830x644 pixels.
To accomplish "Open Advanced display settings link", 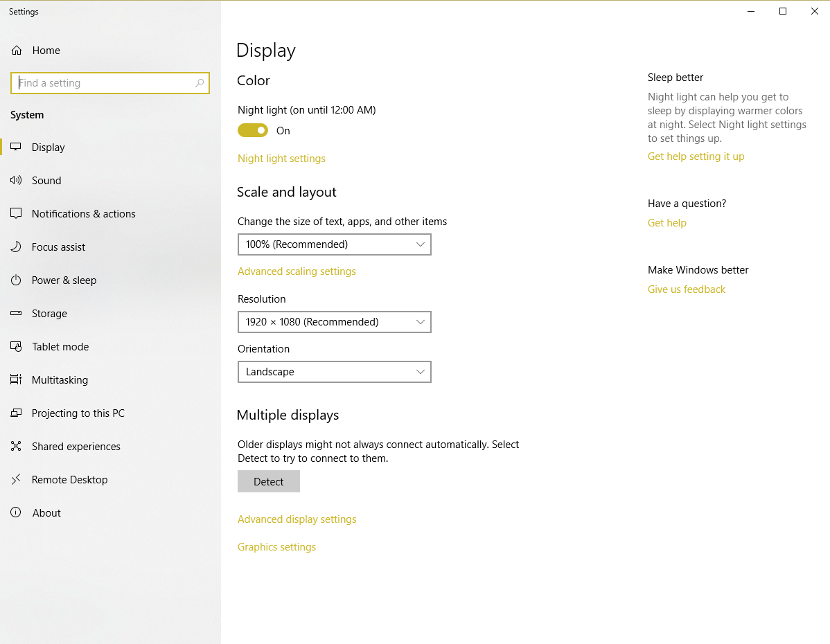I will click(x=297, y=519).
